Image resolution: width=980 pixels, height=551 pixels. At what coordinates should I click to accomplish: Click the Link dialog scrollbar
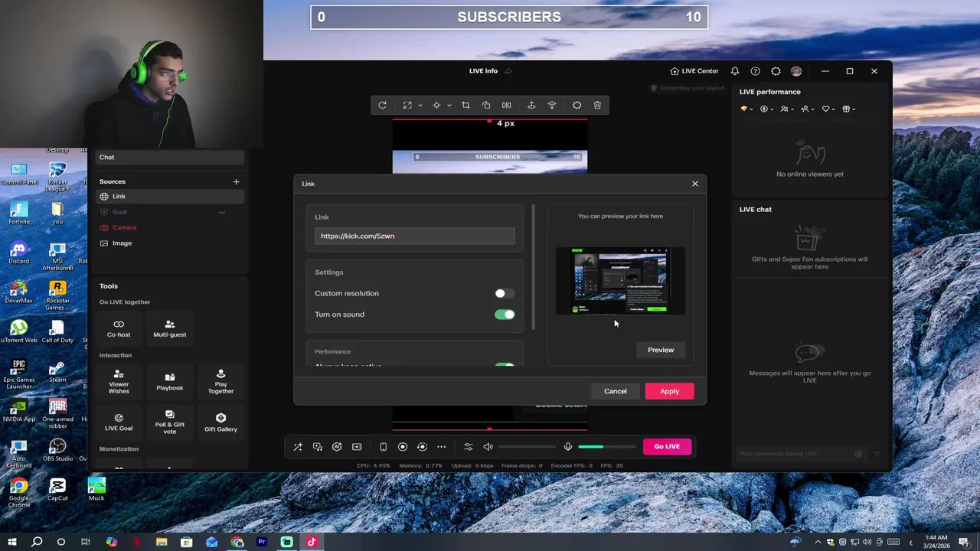coord(534,267)
